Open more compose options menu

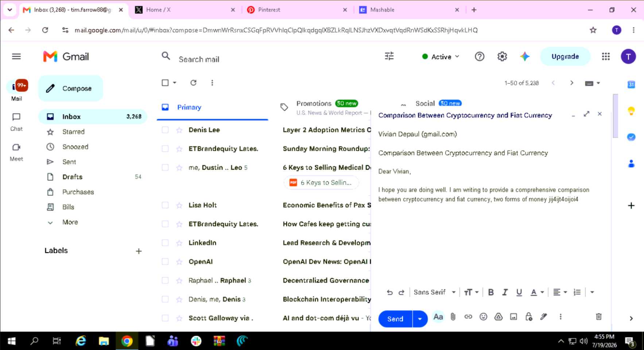(x=560, y=317)
